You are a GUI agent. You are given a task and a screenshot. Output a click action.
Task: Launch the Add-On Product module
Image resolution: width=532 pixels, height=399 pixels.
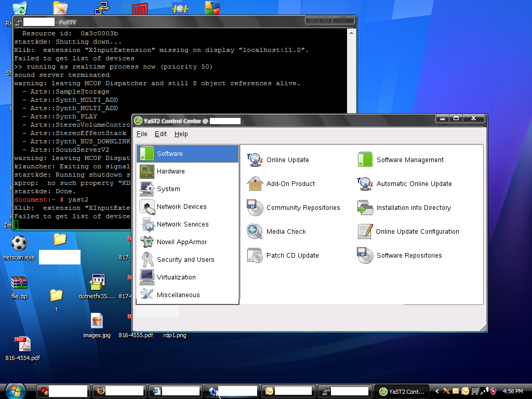coord(281,183)
